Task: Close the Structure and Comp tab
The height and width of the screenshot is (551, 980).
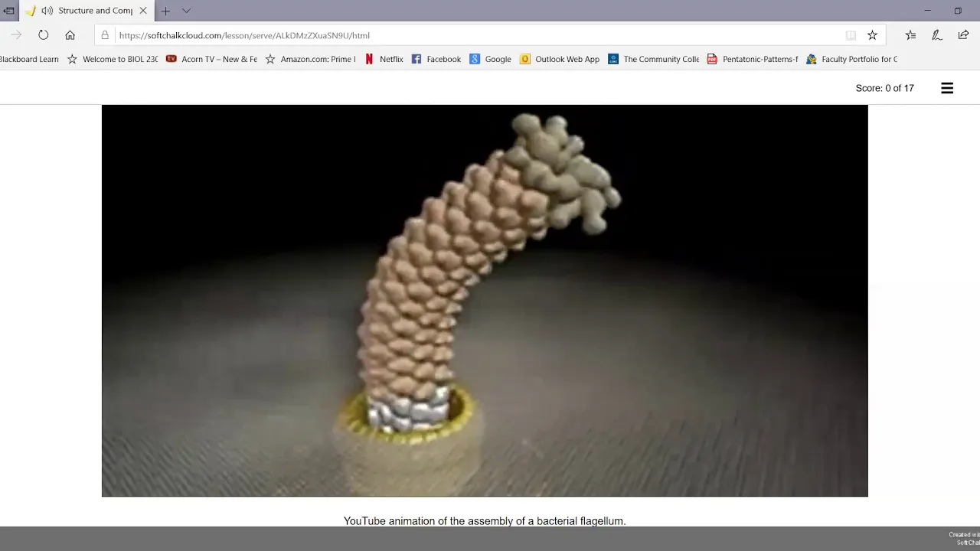Action: coord(142,11)
